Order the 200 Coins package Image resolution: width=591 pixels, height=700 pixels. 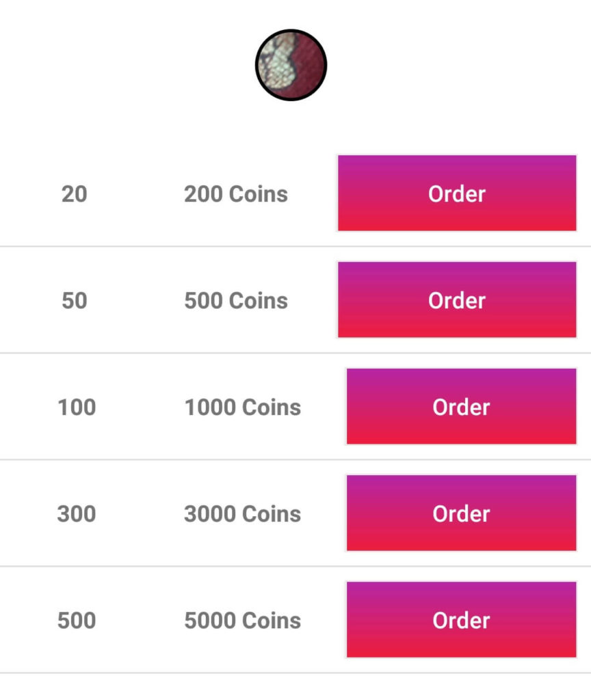(x=457, y=193)
